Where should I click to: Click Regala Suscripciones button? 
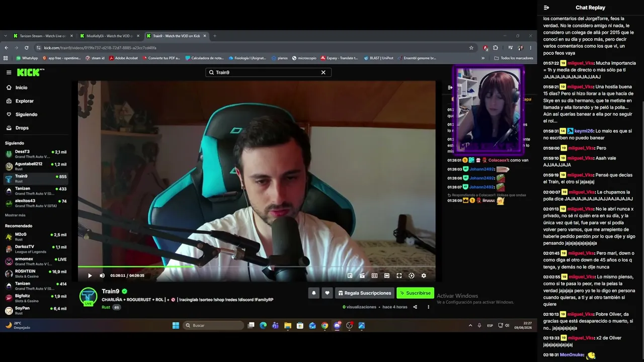point(364,293)
